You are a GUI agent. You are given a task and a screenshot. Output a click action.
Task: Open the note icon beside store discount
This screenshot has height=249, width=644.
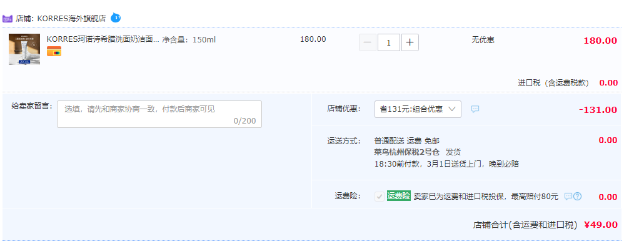tap(475, 109)
